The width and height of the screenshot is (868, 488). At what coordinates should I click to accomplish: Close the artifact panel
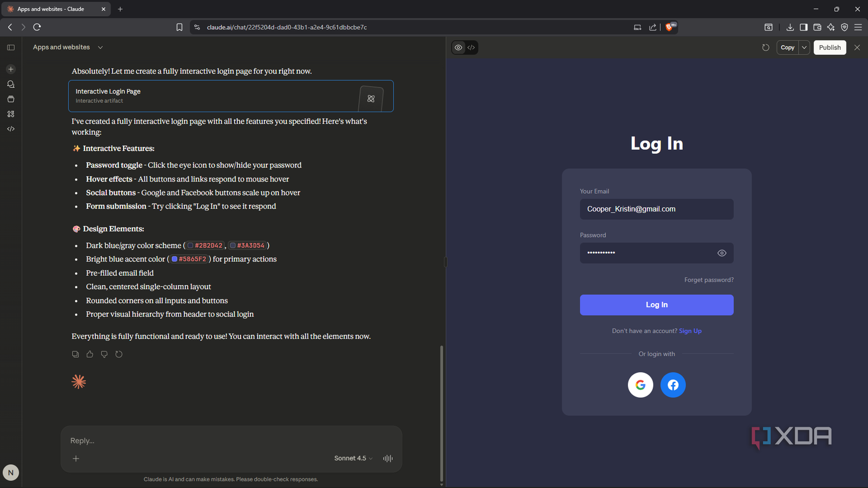click(857, 47)
